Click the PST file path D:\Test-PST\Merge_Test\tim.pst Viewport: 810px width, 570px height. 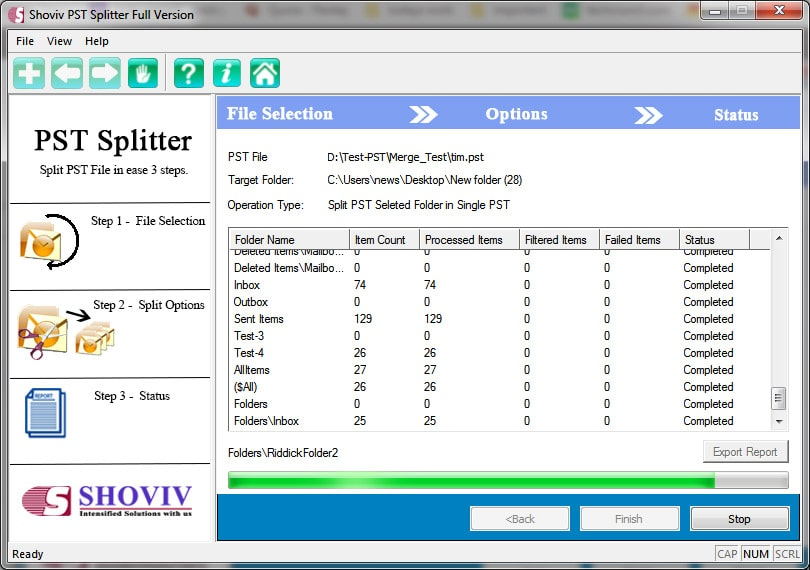[x=406, y=157]
